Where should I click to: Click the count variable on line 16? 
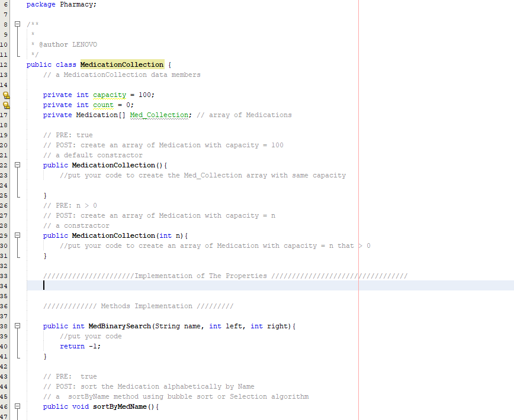click(102, 105)
